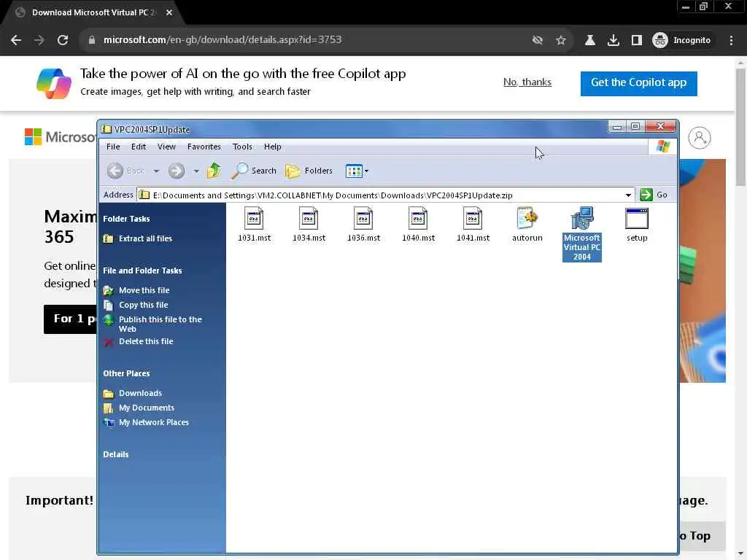Select the 1040.mst file icon
The height and width of the screenshot is (560, 747).
tap(418, 219)
